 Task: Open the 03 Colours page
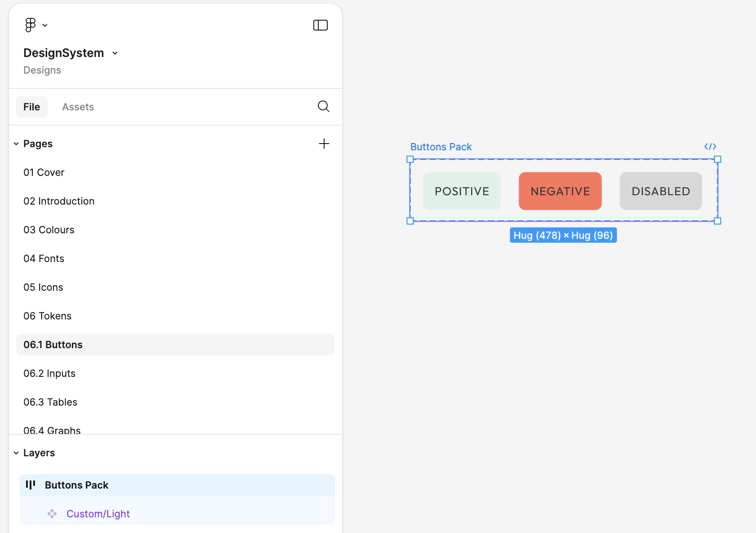tap(49, 230)
